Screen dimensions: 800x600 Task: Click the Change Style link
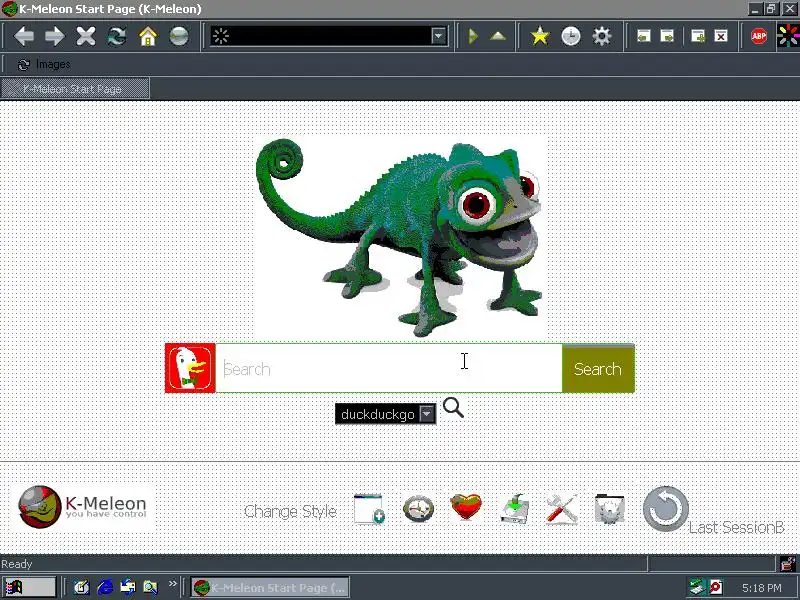tap(290, 511)
